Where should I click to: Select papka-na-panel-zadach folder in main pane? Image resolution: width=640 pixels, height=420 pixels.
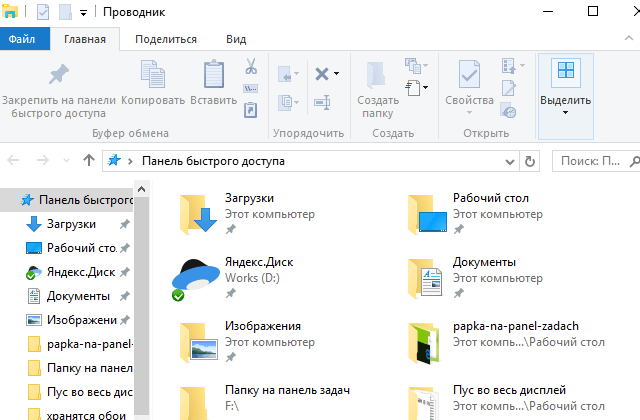(506, 342)
